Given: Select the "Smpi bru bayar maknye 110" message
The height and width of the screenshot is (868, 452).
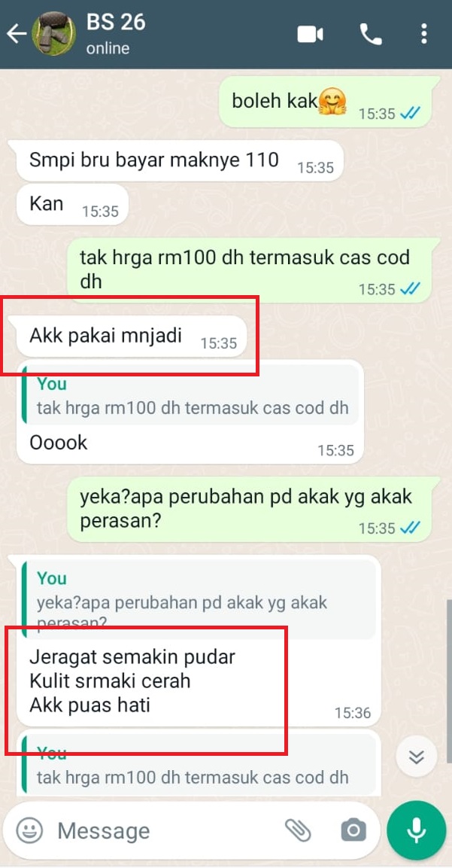Looking at the screenshot, I should click(x=180, y=160).
